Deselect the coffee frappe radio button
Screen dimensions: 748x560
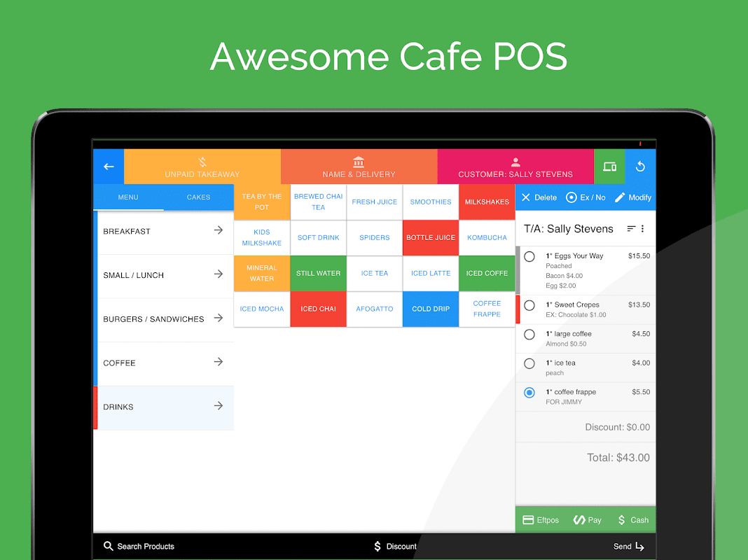point(529,393)
